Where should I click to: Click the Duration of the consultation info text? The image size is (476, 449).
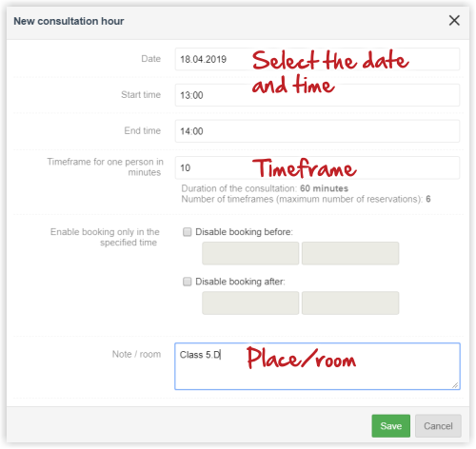point(265,188)
